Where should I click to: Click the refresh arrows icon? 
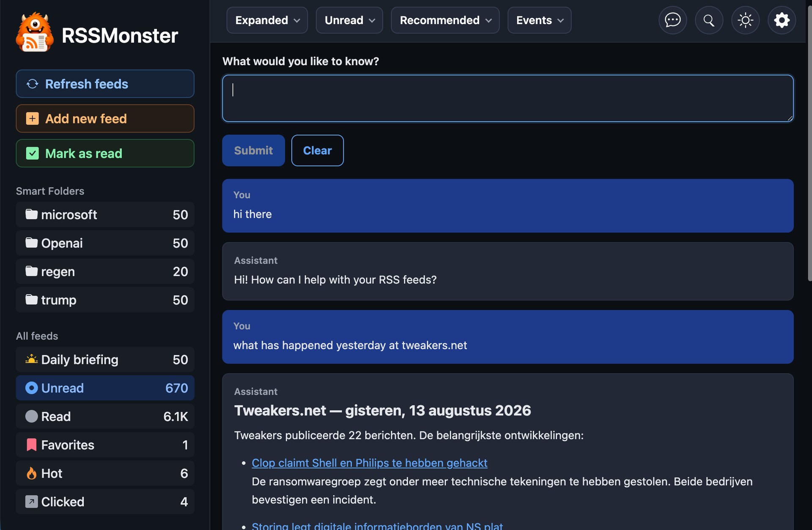pyautogui.click(x=33, y=84)
